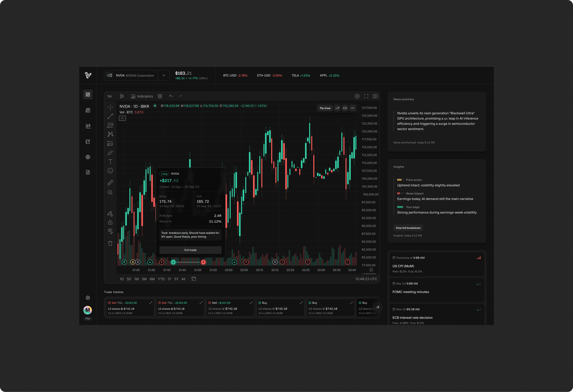The height and width of the screenshot is (392, 573).
Task: Toggle the lock all drawings padlock
Action: [x=111, y=222]
